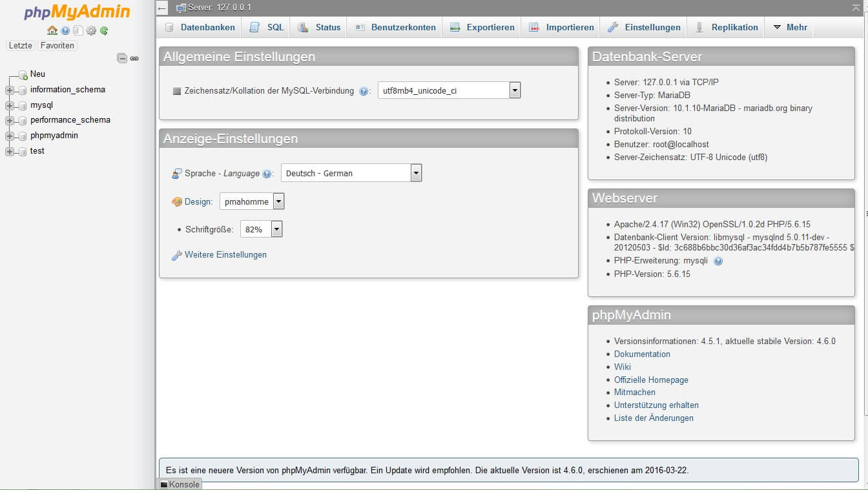The width and height of the screenshot is (868, 490).
Task: Switch to the SQL tab
Action: click(x=267, y=27)
